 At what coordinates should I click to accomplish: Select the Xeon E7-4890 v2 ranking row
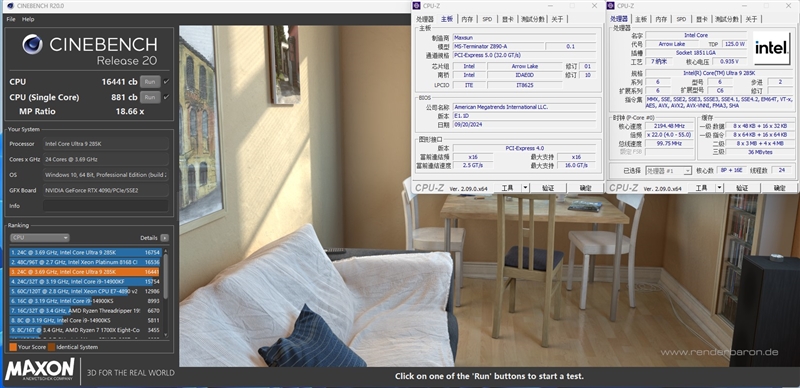pyautogui.click(x=85, y=291)
